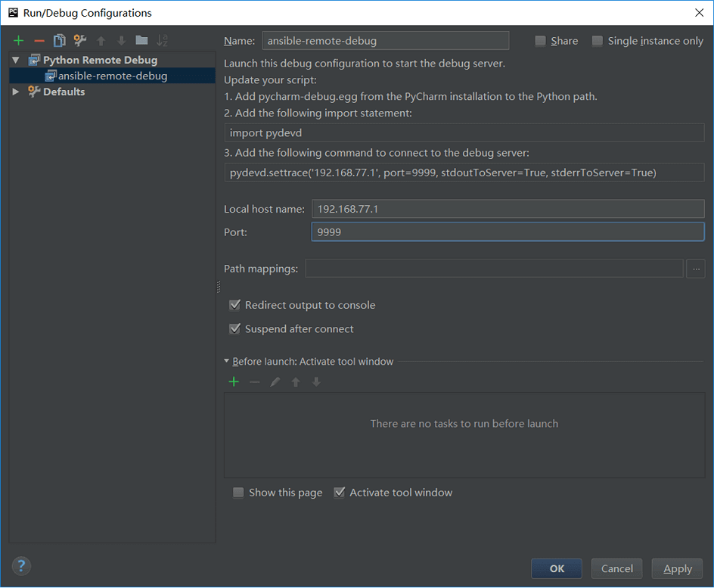Select ansible-remote-debug configuration in tree
This screenshot has height=588, width=714.
[112, 76]
